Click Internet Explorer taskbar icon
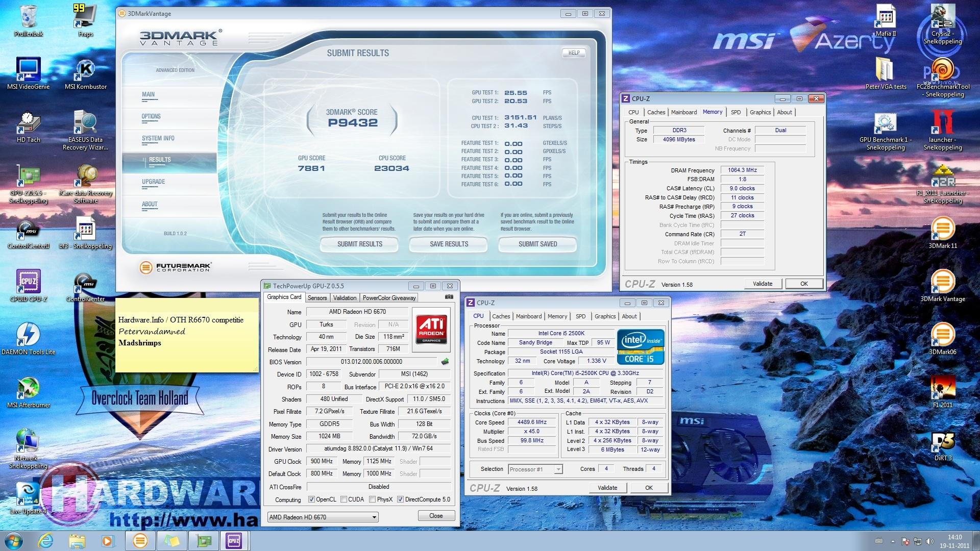 click(46, 541)
